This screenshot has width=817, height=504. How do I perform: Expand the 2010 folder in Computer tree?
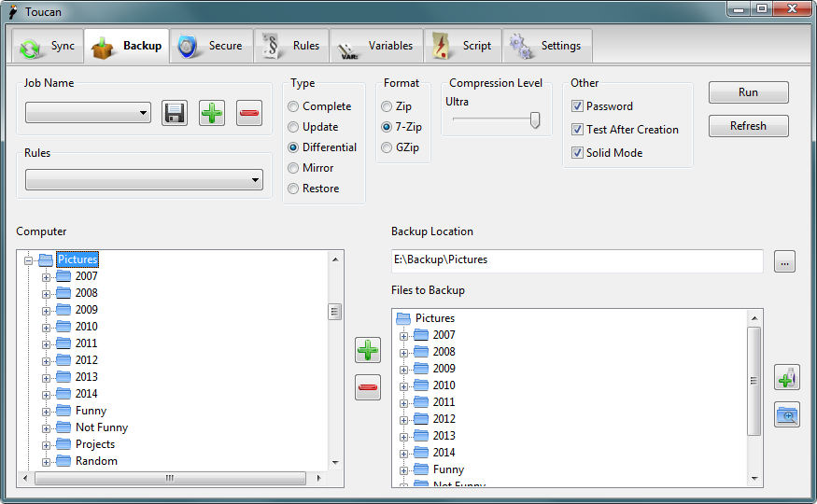(46, 327)
